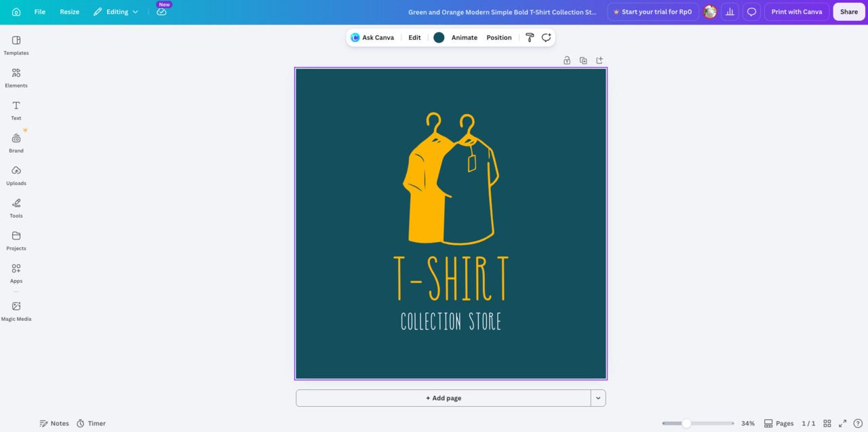The height and width of the screenshot is (432, 868).
Task: Open the File menu
Action: pos(40,12)
